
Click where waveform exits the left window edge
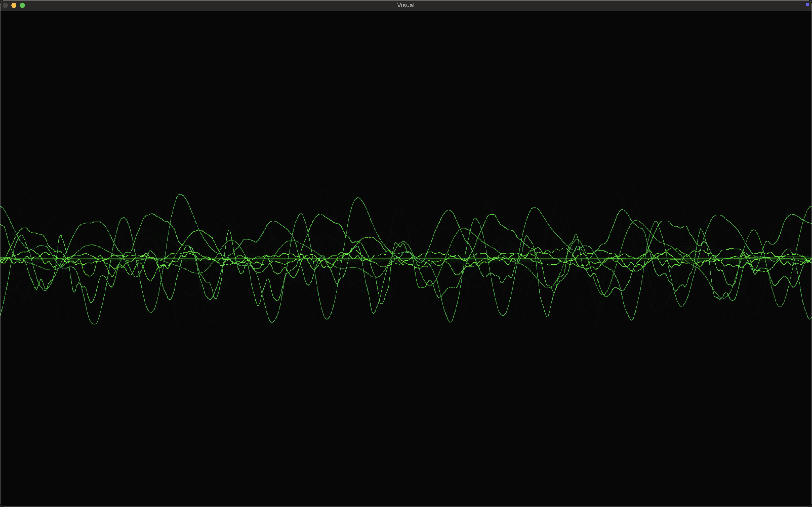click(1, 207)
